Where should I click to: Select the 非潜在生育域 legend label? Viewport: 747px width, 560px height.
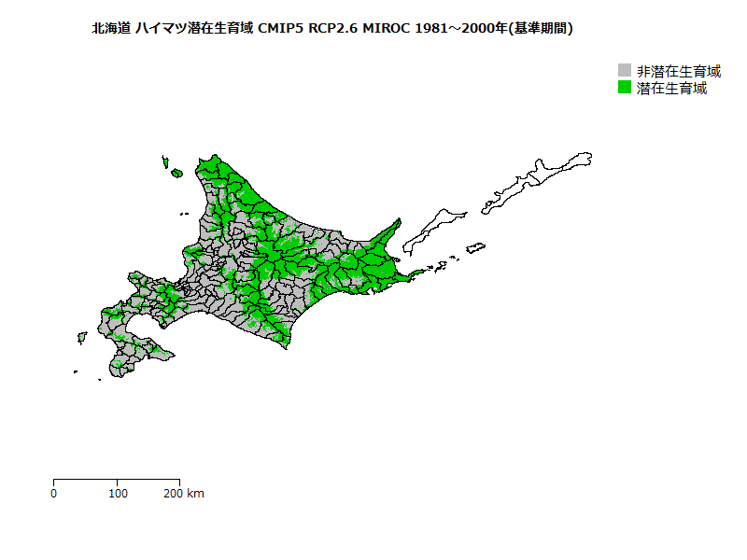678,71
